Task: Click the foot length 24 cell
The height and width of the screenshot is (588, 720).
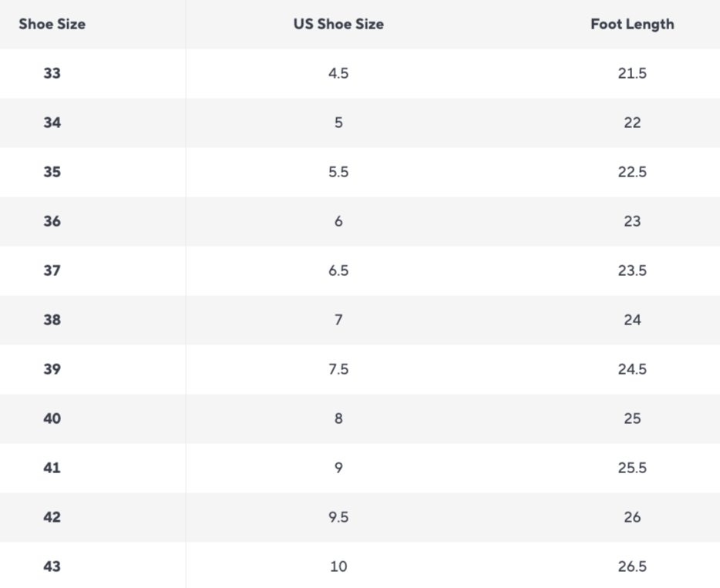Action: click(x=631, y=320)
